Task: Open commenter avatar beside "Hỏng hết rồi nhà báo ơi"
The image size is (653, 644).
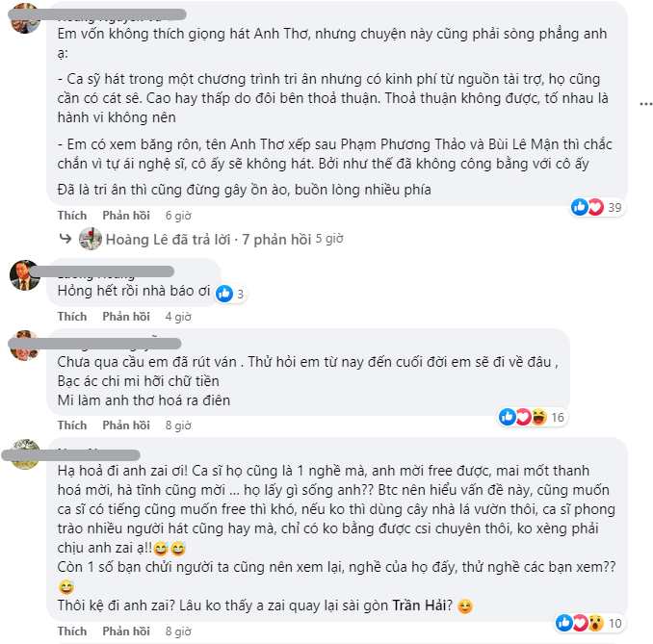Action: [24, 274]
